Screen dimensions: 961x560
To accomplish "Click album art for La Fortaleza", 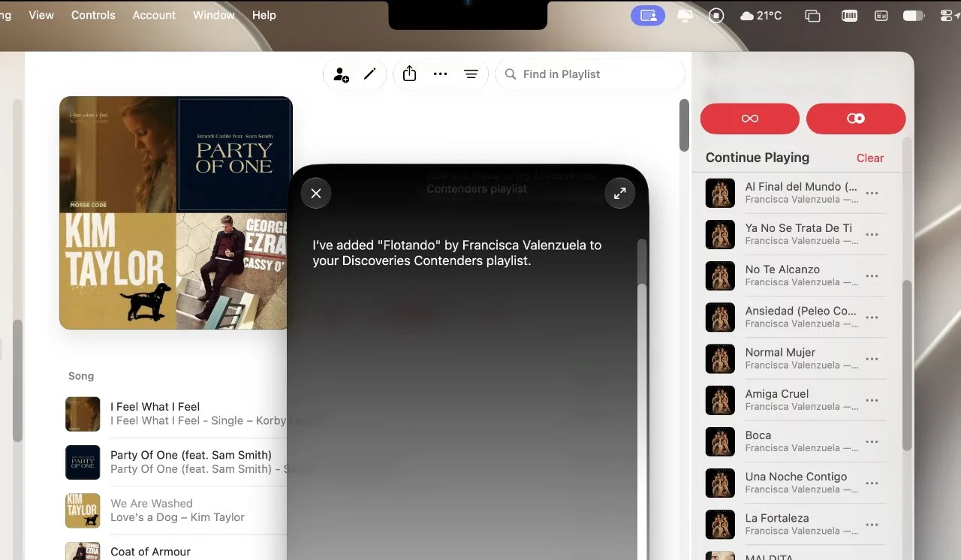I will pyautogui.click(x=720, y=524).
